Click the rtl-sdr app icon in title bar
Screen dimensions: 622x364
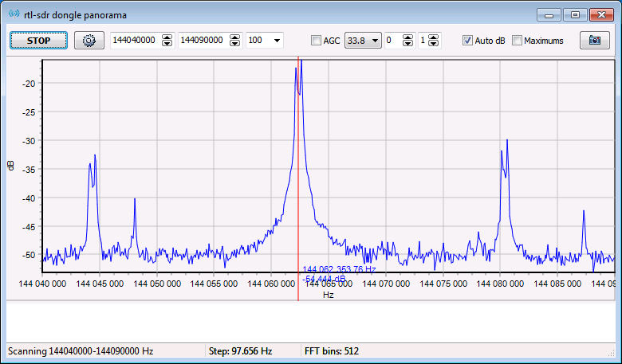(x=14, y=15)
